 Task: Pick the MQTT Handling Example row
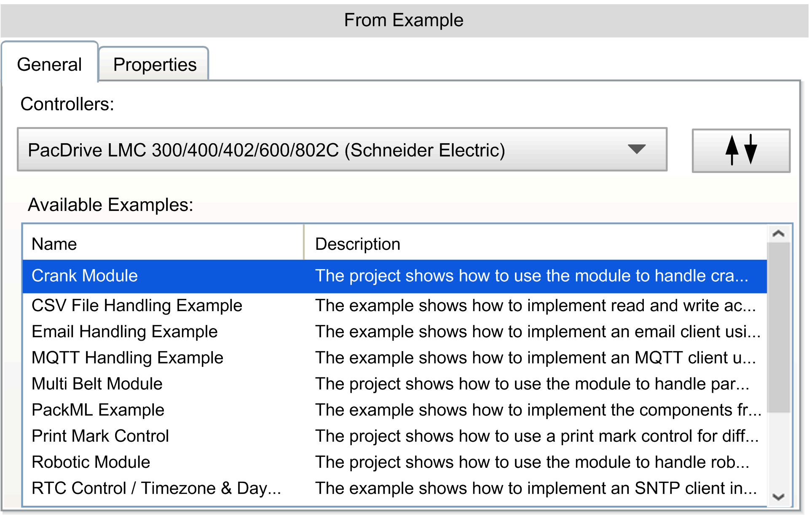pos(127,358)
